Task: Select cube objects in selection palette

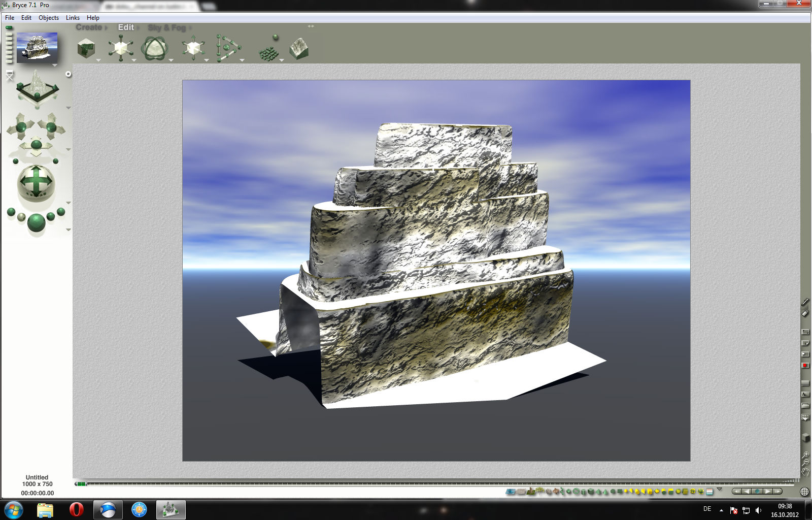Action: (x=591, y=492)
